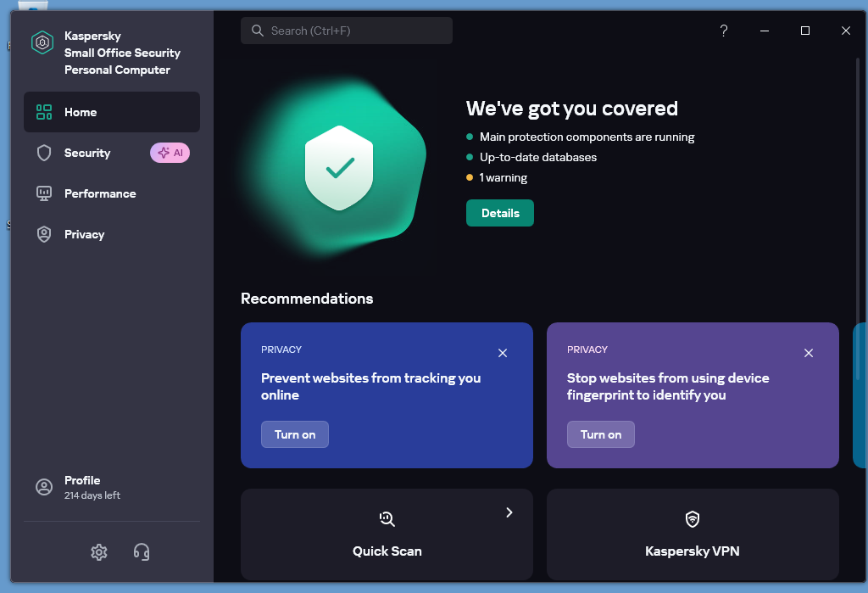The height and width of the screenshot is (593, 868).
Task: Click the Kaspersky hexagon logo icon
Action: click(x=42, y=42)
